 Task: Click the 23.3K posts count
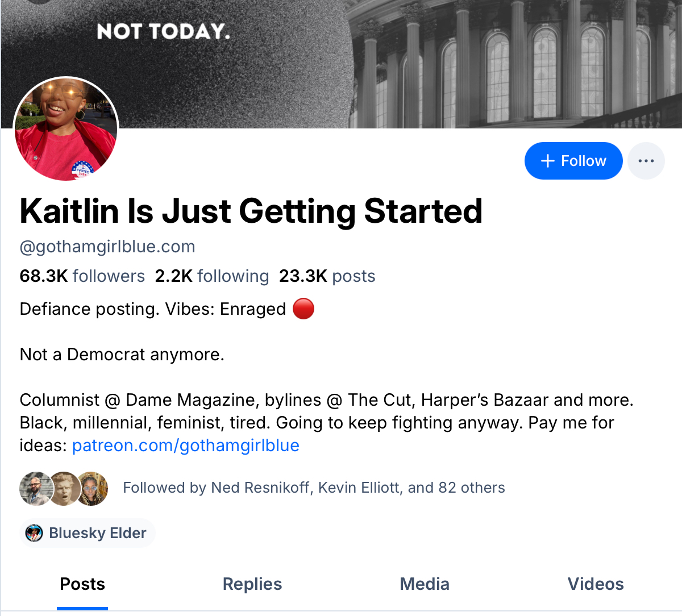click(x=327, y=276)
